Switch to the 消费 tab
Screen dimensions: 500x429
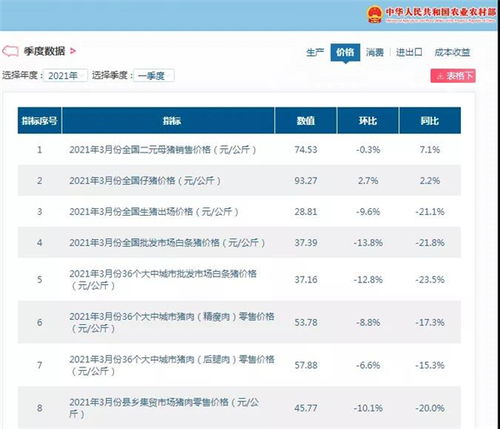click(x=375, y=52)
